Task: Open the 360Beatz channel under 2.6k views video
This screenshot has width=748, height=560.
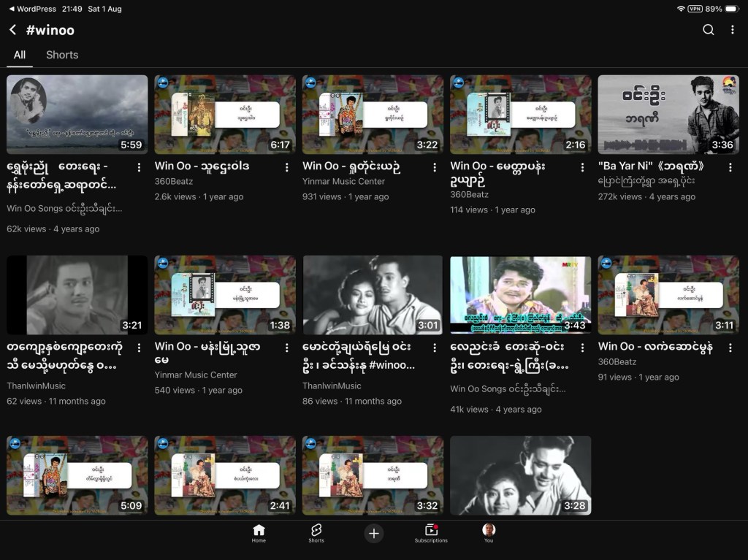Action: (174, 181)
